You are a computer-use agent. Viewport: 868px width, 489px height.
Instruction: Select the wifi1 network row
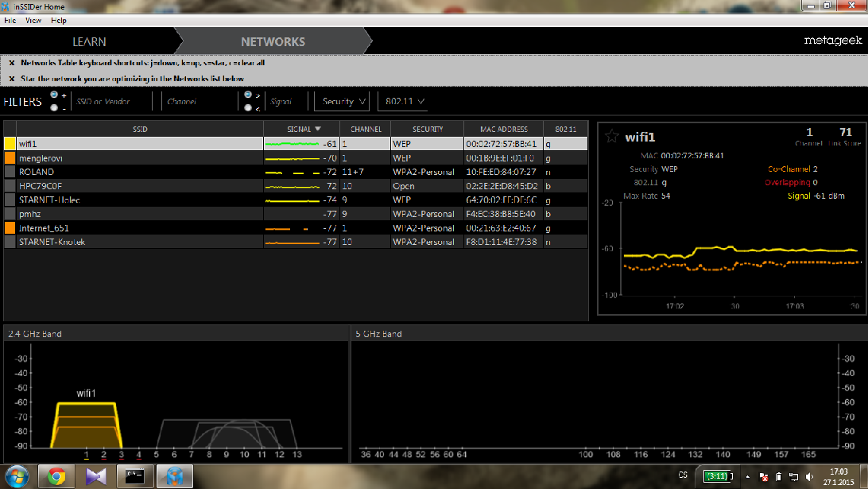[296, 144]
